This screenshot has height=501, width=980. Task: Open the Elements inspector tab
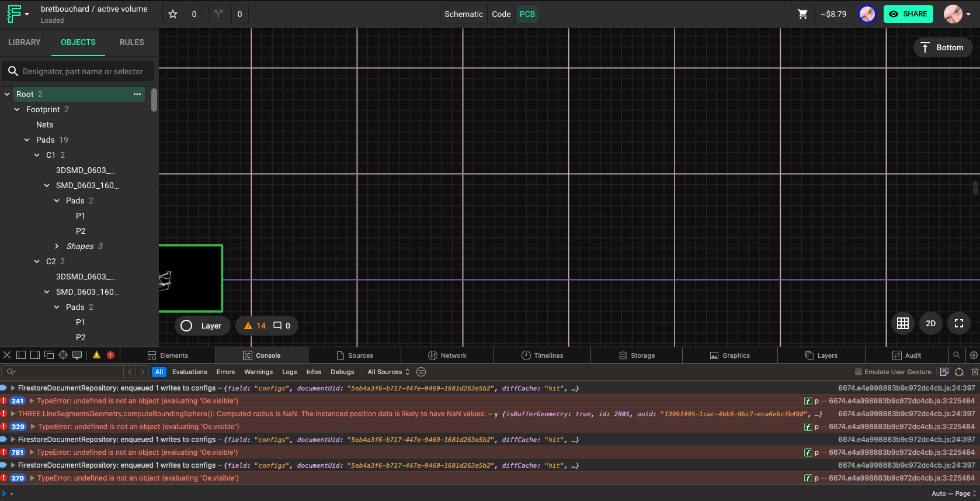pyautogui.click(x=168, y=355)
